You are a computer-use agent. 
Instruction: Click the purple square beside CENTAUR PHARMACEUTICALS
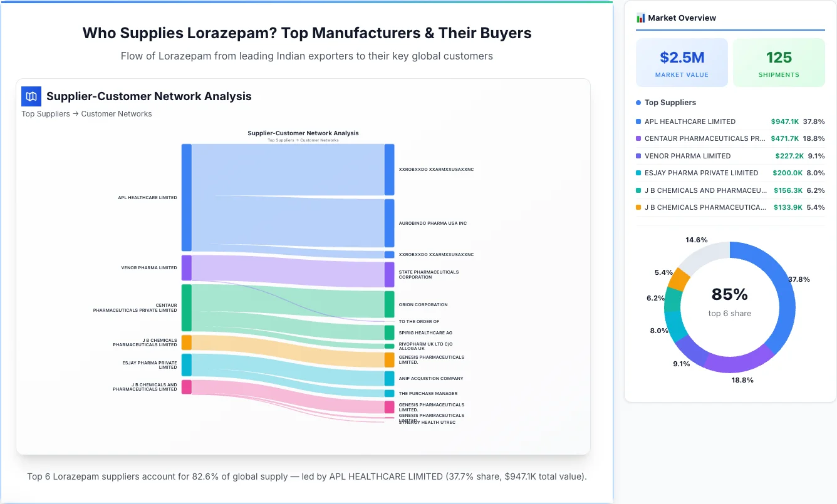tap(638, 138)
